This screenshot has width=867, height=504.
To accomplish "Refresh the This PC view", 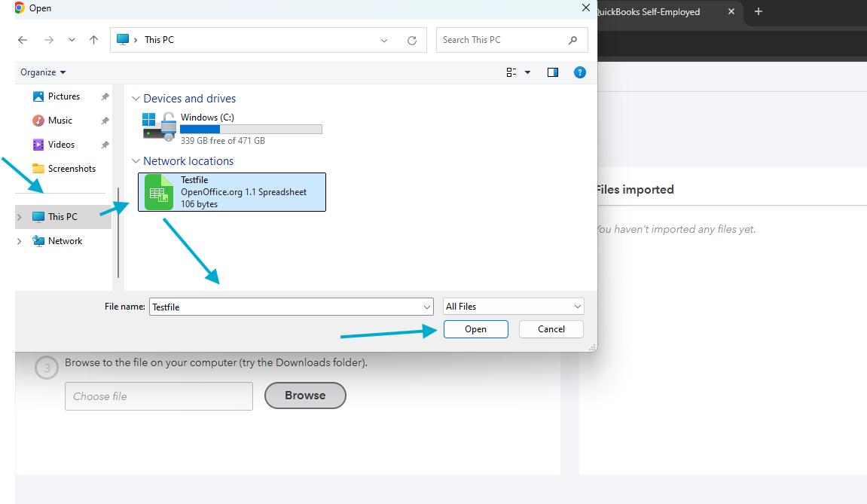I will (412, 41).
